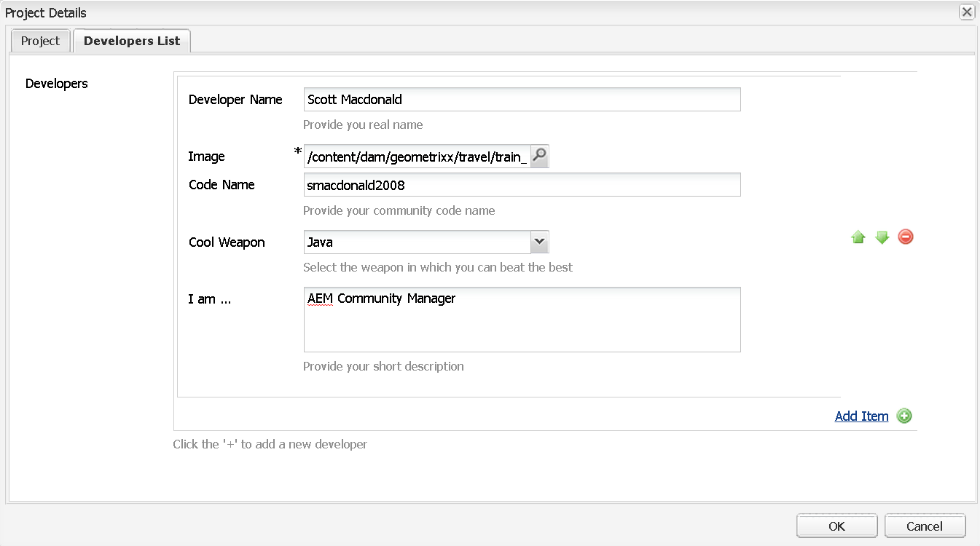Switch to the Project tab
The image size is (980, 546).
tap(40, 41)
